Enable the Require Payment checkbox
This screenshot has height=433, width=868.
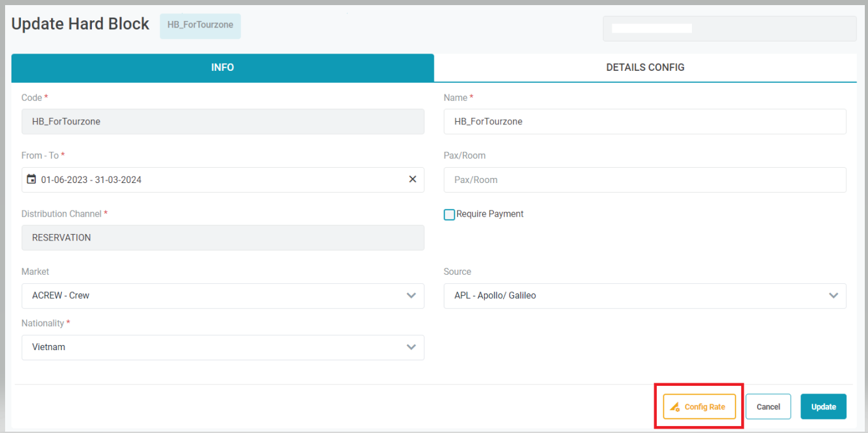(449, 215)
